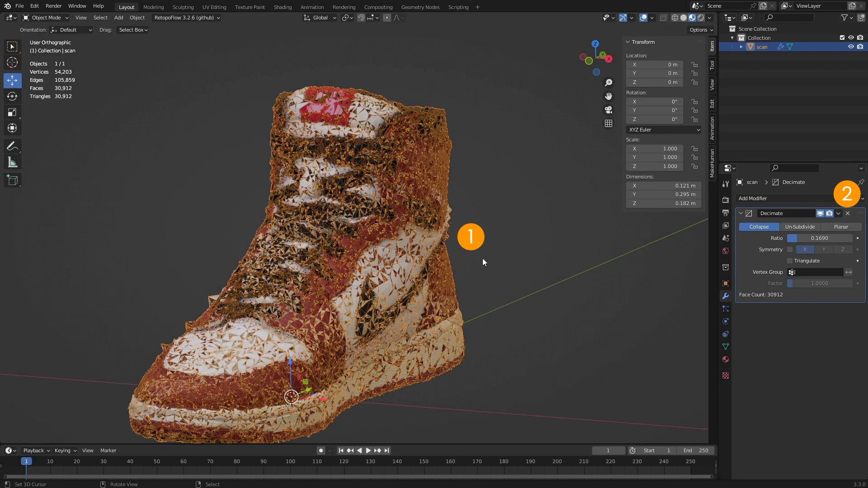Switch Decimate to Planar mode

[x=841, y=226]
